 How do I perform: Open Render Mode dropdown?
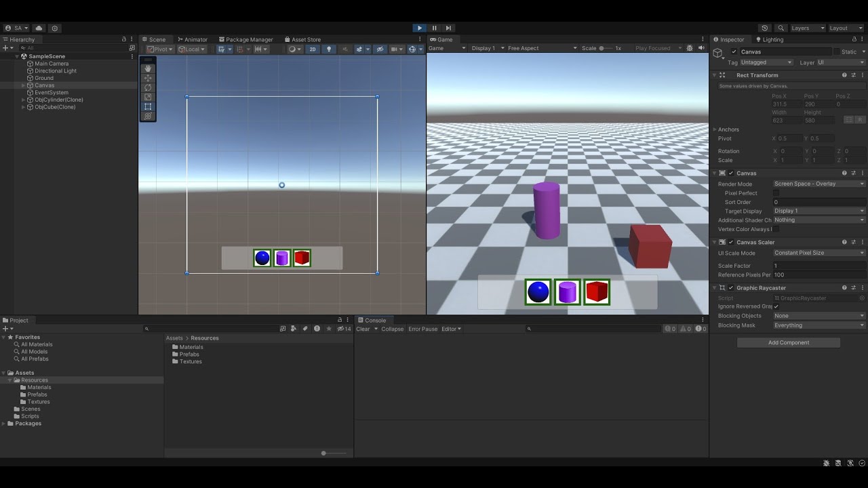[x=819, y=184]
